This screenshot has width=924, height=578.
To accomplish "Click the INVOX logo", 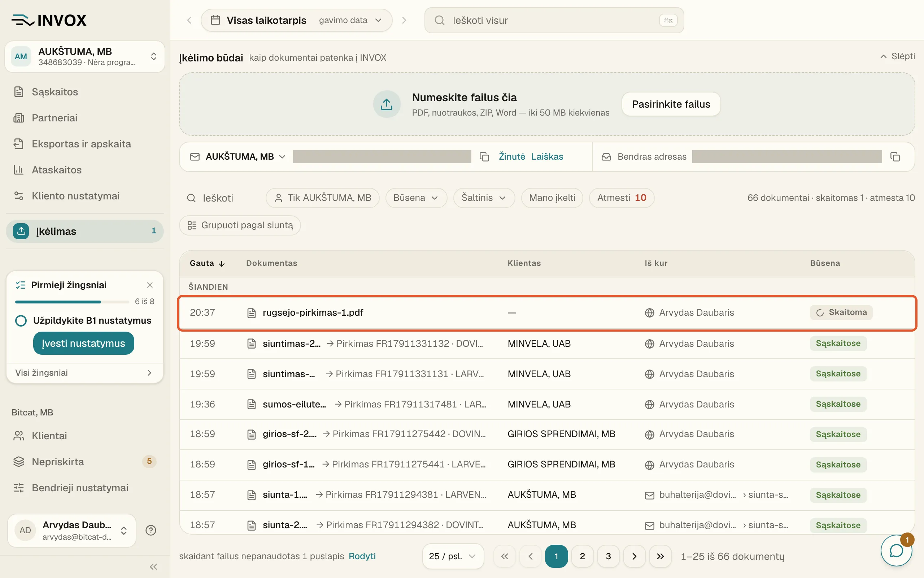I will [x=49, y=20].
